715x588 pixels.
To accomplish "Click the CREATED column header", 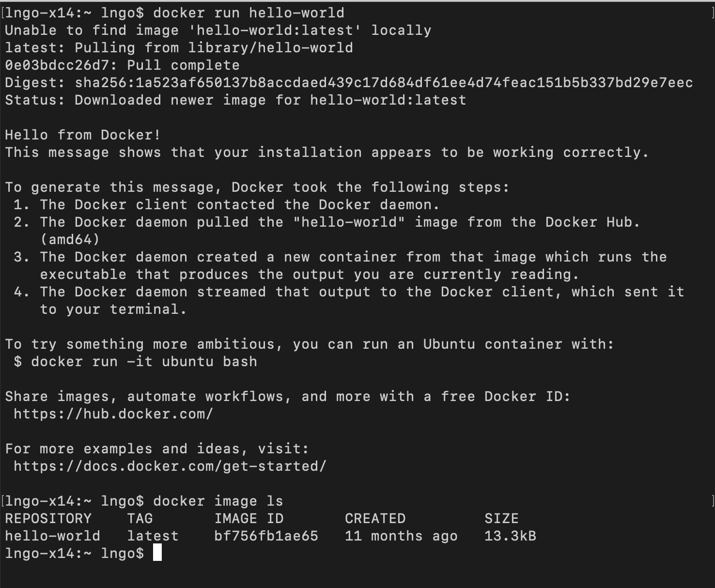I will click(x=375, y=519).
